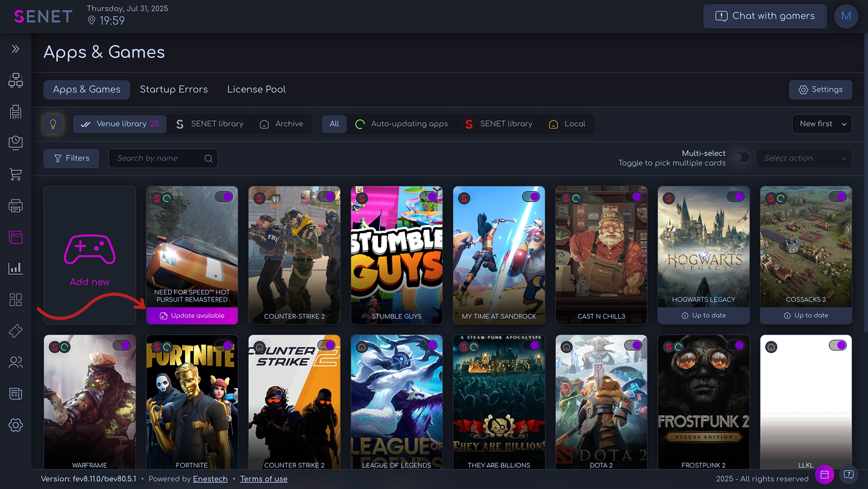Open the New first sort dropdown
Viewport: 868px width, 489px height.
click(822, 124)
